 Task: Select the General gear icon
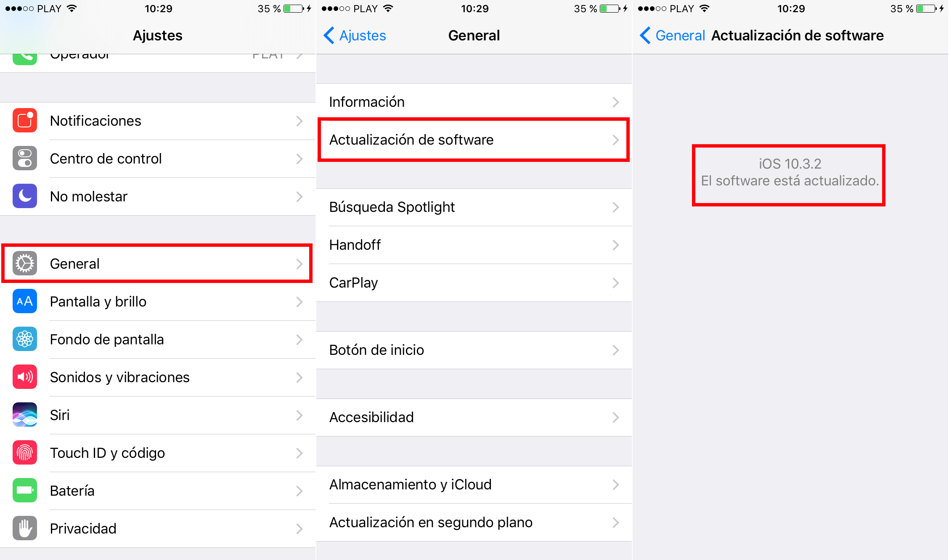coord(25,264)
